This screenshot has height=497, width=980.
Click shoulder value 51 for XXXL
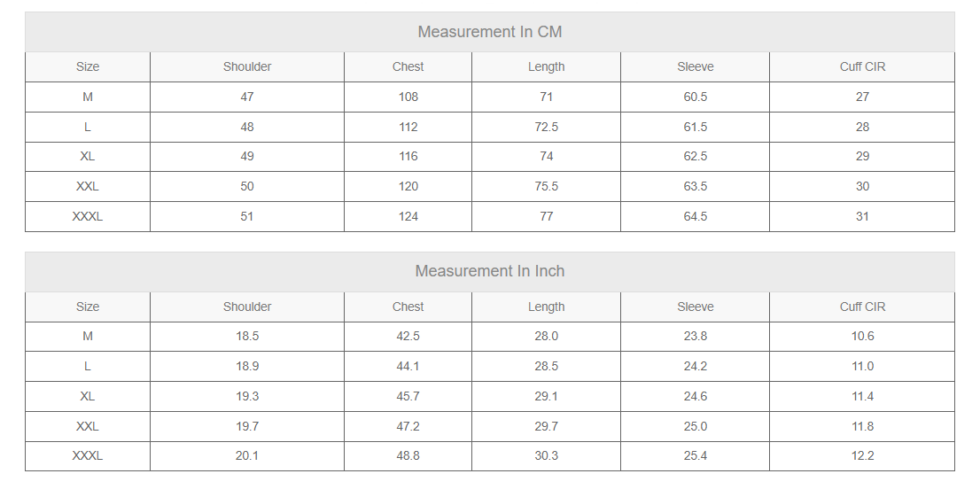coord(247,216)
